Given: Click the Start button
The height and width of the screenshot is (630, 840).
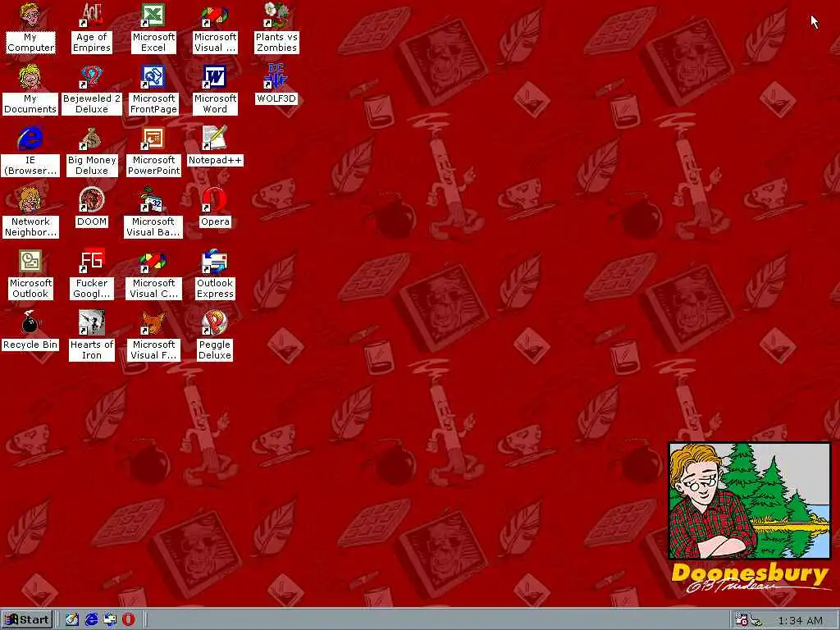Looking at the screenshot, I should pos(27,620).
